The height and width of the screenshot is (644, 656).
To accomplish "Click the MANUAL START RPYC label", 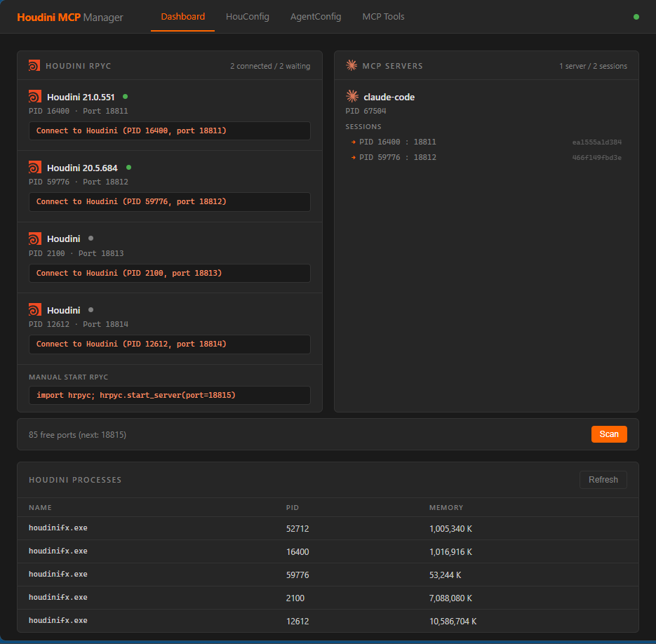I will (68, 377).
